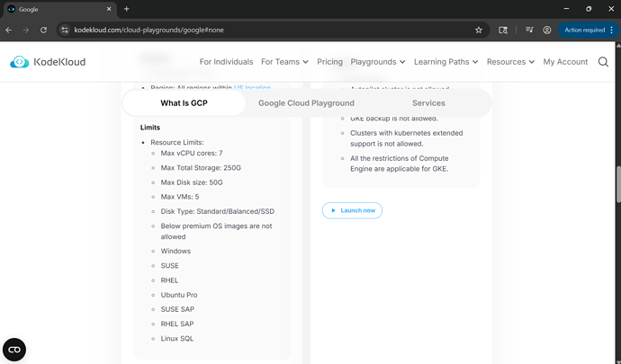View site information icon in address bar
The width and height of the screenshot is (621, 364).
[x=64, y=30]
